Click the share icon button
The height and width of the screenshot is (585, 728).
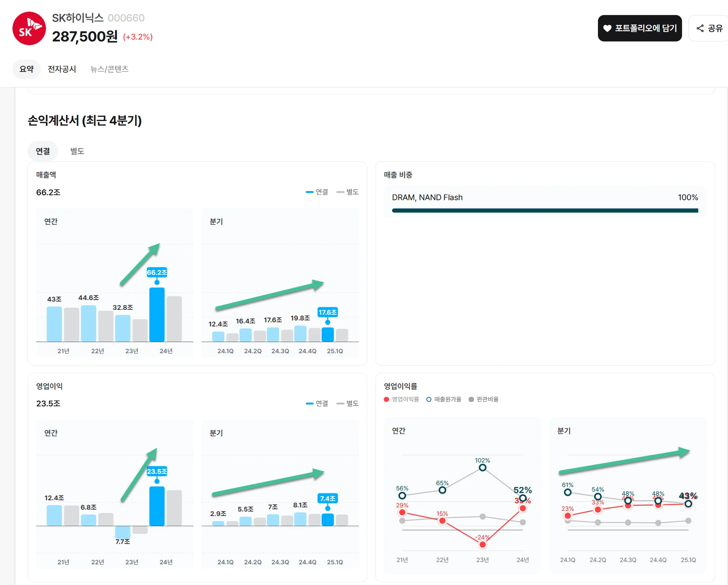coord(700,28)
